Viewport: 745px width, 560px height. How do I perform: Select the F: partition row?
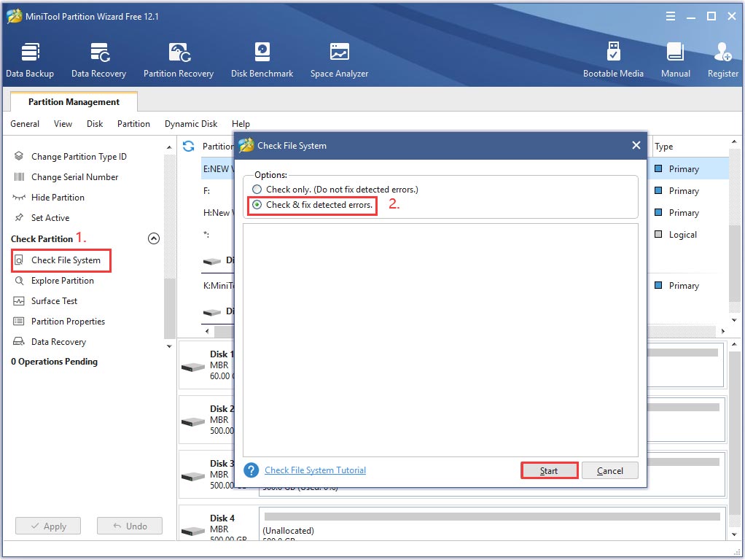point(218,190)
